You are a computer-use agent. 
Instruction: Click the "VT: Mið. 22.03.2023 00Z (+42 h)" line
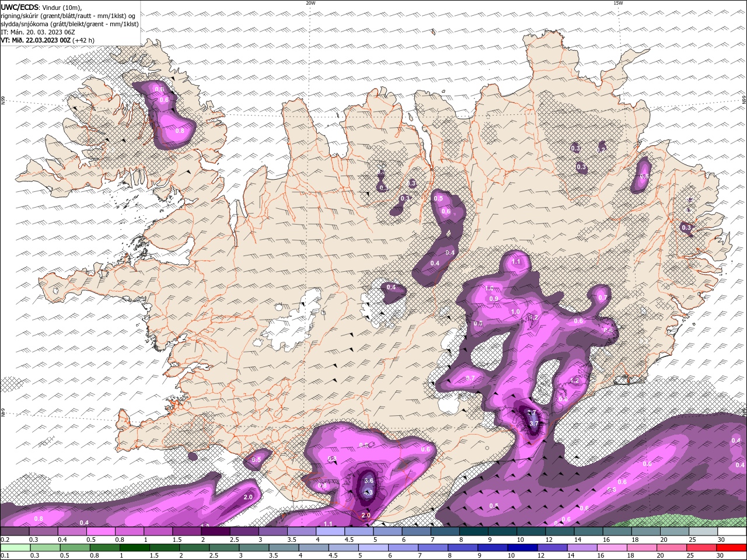[48, 40]
